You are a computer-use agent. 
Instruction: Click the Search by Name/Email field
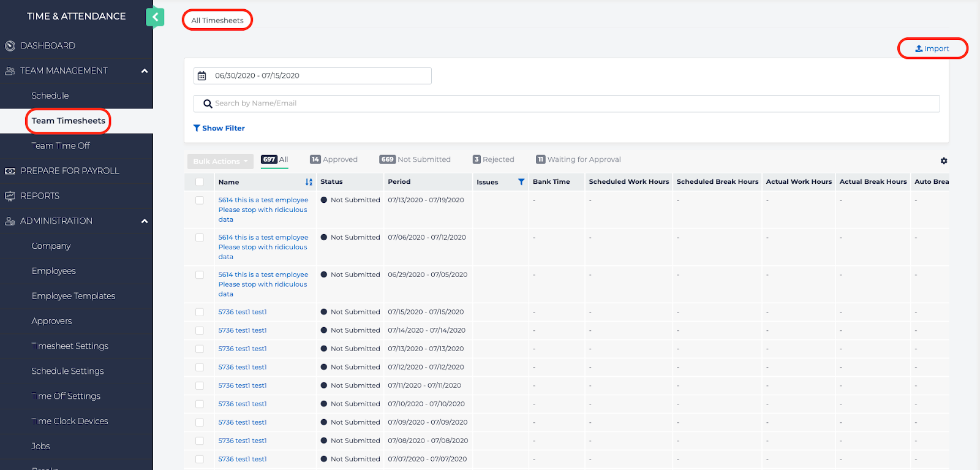[567, 104]
